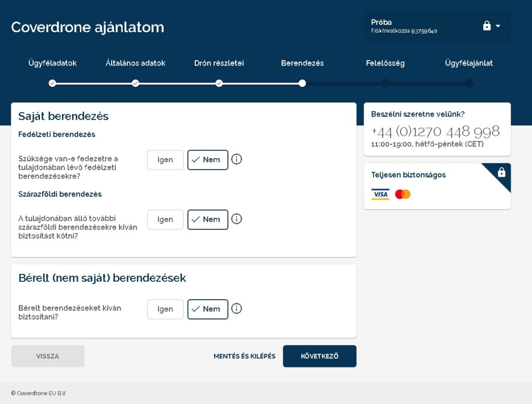The image size is (532, 404).
Task: Select Igen for Fedélzeti berendezés coverage
Action: click(x=165, y=160)
